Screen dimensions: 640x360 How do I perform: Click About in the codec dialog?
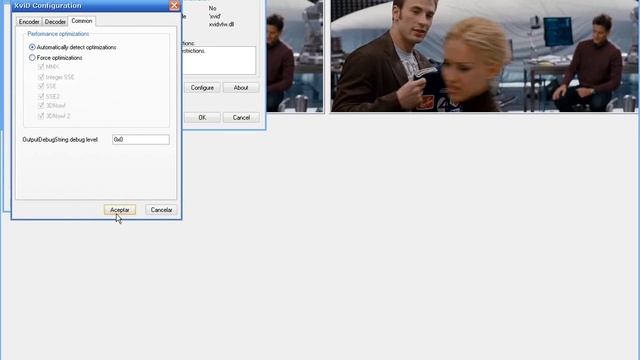[241, 88]
